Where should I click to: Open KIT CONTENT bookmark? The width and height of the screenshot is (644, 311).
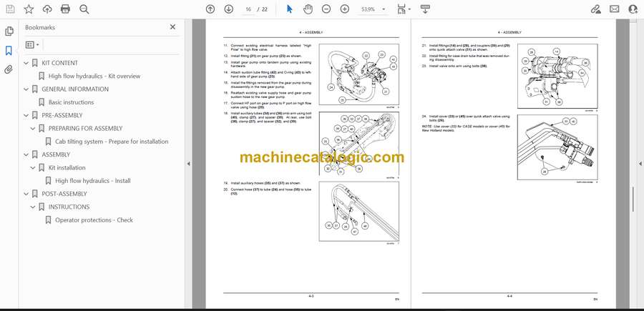point(59,63)
